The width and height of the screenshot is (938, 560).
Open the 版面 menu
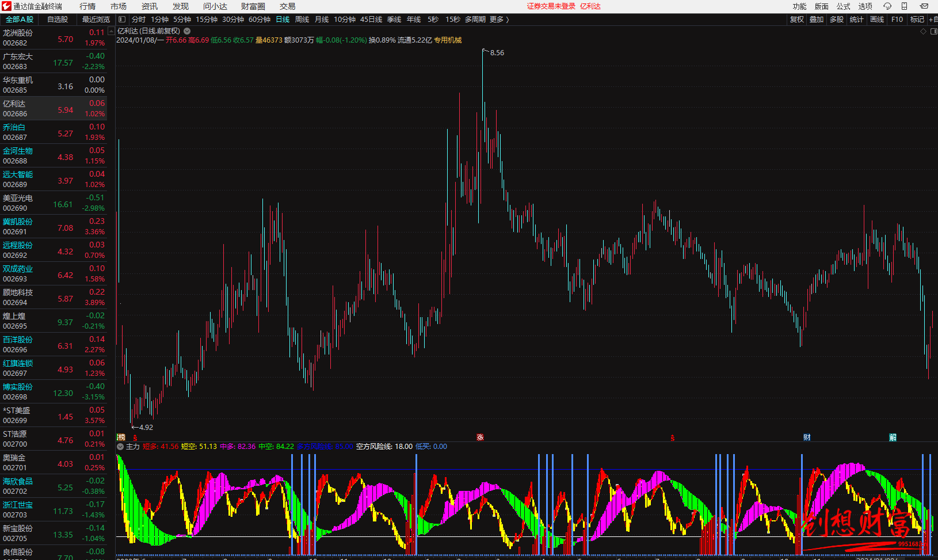point(821,6)
